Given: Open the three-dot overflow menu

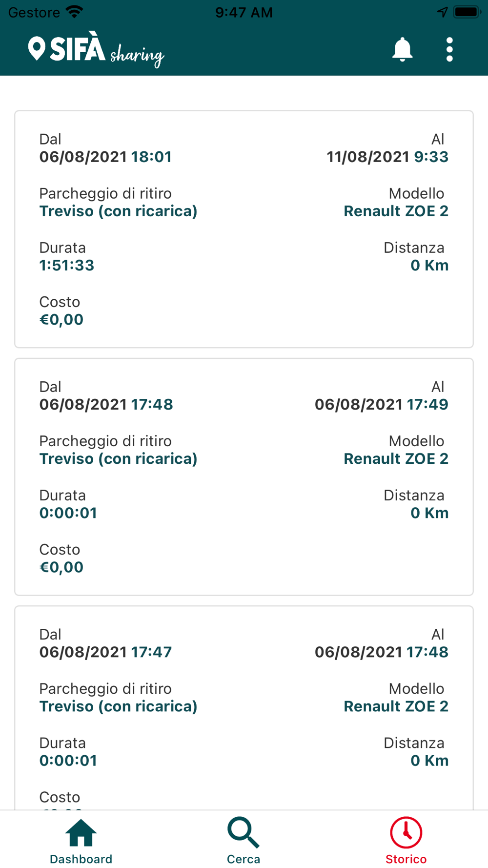Looking at the screenshot, I should 449,49.
